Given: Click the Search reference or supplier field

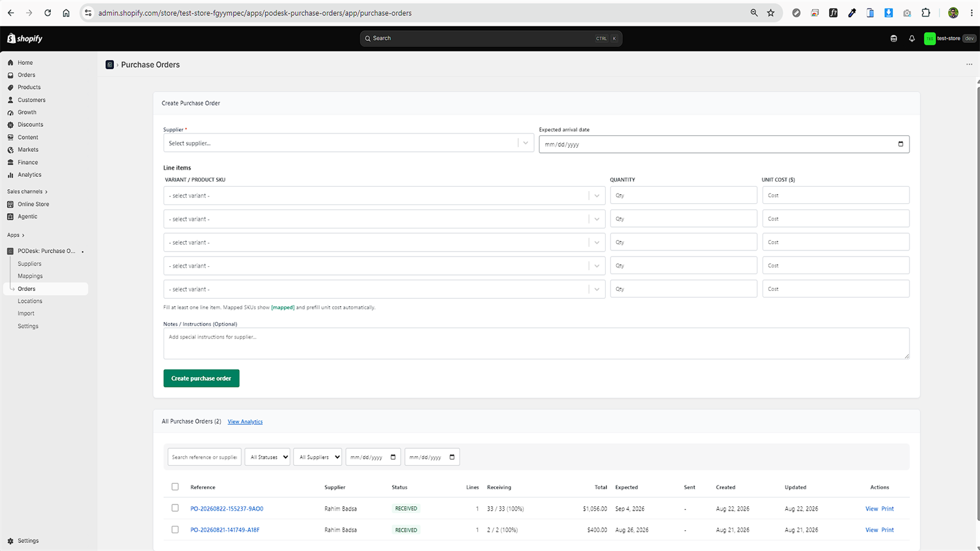Looking at the screenshot, I should click(205, 457).
